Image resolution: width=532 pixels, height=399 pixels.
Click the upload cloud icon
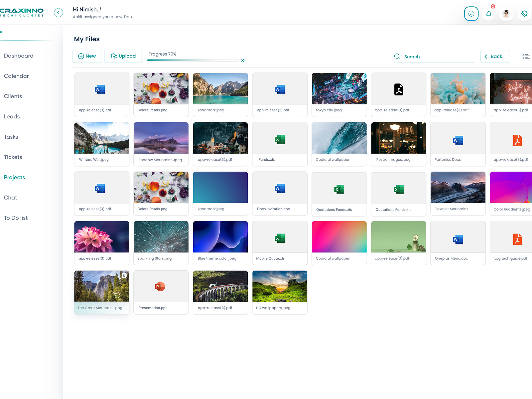(114, 56)
